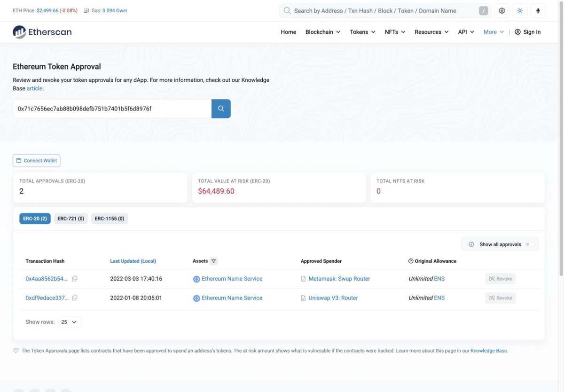This screenshot has height=392, width=564.
Task: Click contract icon beside Metamask: Swap Router
Action: click(x=304, y=279)
